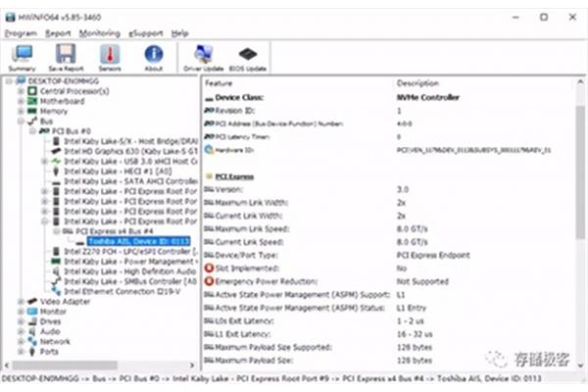
Task: Click the details pane scroll-down arrow
Action: (x=581, y=366)
